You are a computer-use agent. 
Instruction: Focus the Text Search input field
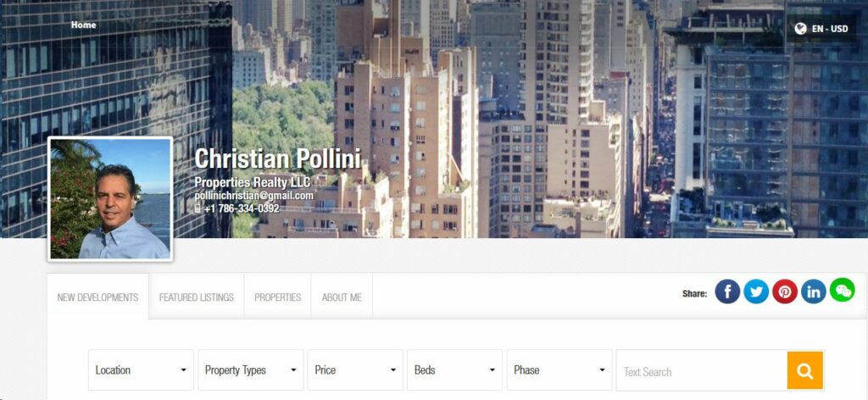point(702,370)
